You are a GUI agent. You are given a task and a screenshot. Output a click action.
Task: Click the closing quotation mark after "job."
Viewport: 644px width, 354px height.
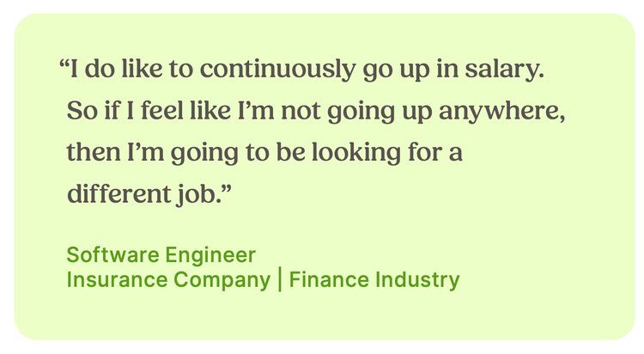click(x=228, y=188)
